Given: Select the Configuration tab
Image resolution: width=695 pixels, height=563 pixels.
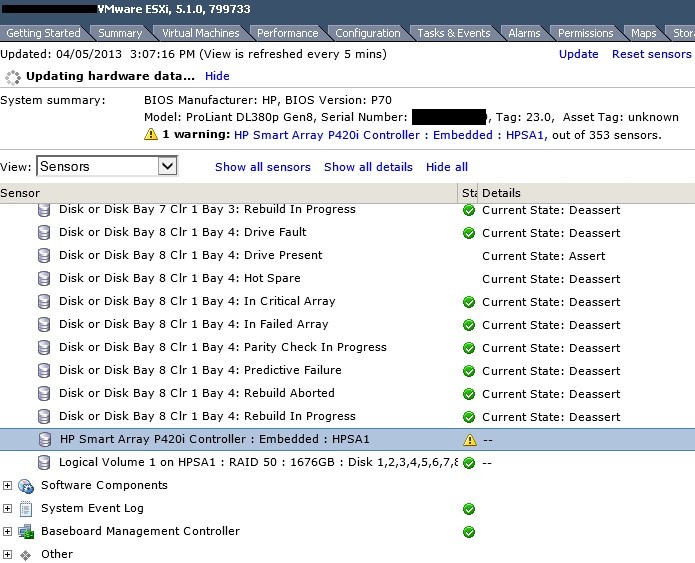Looking at the screenshot, I should pos(367,33).
